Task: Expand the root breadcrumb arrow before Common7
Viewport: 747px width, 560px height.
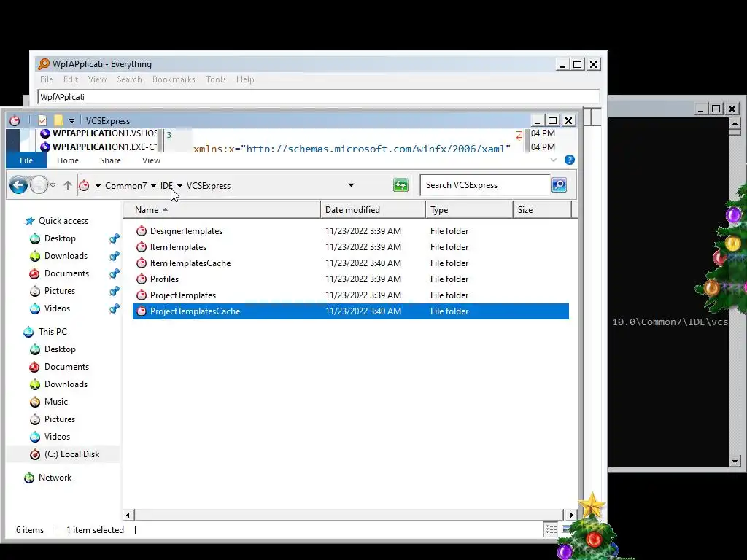Action: (98, 186)
